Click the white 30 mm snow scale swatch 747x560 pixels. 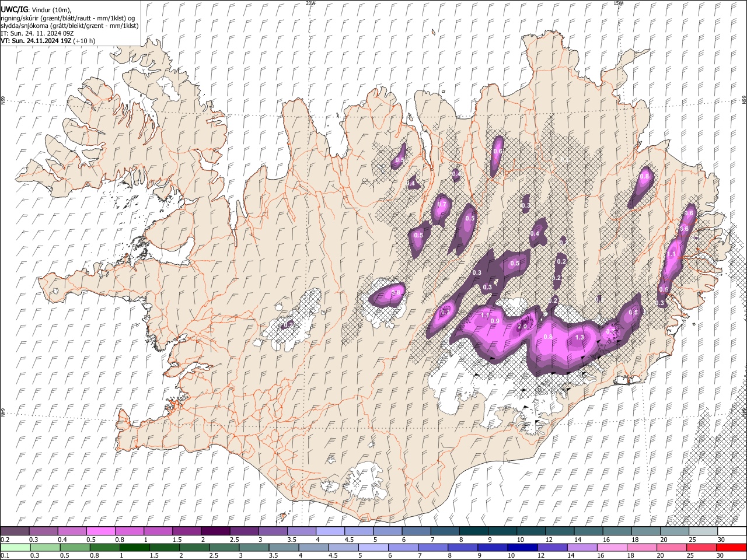click(731, 531)
